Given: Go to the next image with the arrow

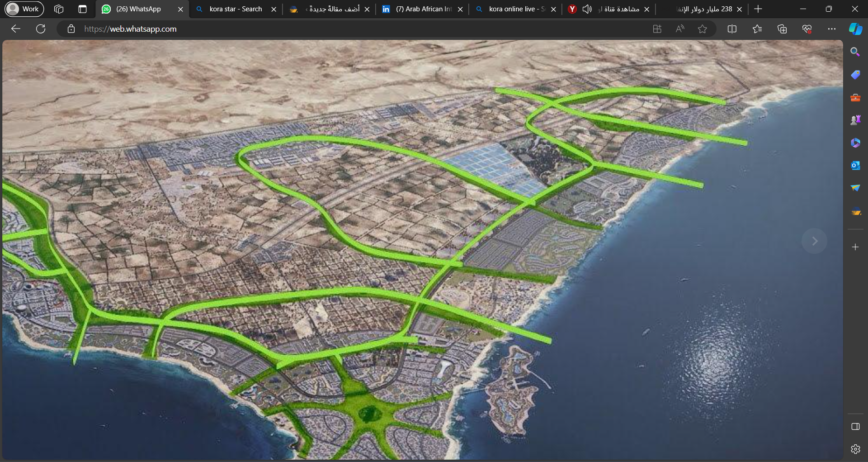Looking at the screenshot, I should [814, 241].
